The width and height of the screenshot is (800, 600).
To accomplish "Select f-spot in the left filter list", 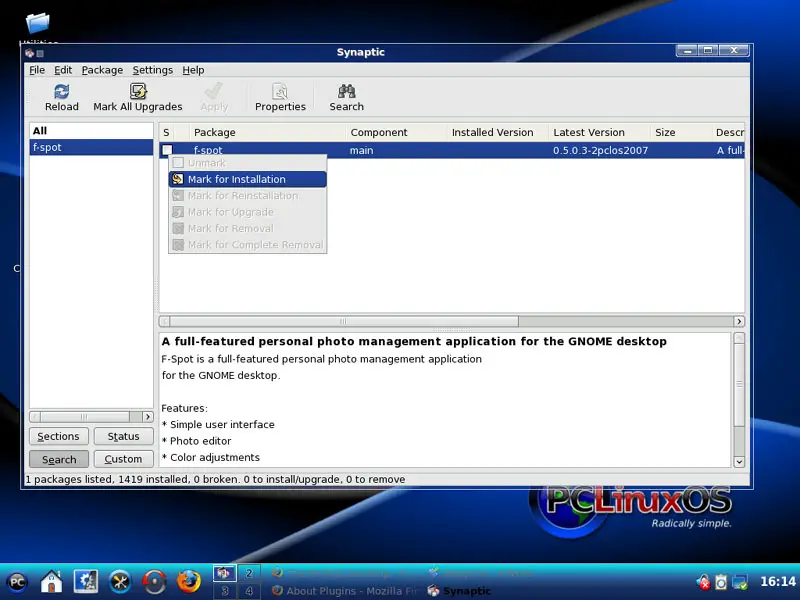I will coord(91,147).
